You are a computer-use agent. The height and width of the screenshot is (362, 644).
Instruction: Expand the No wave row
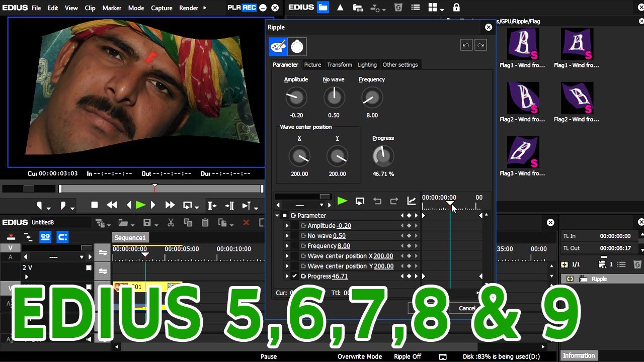pyautogui.click(x=287, y=236)
